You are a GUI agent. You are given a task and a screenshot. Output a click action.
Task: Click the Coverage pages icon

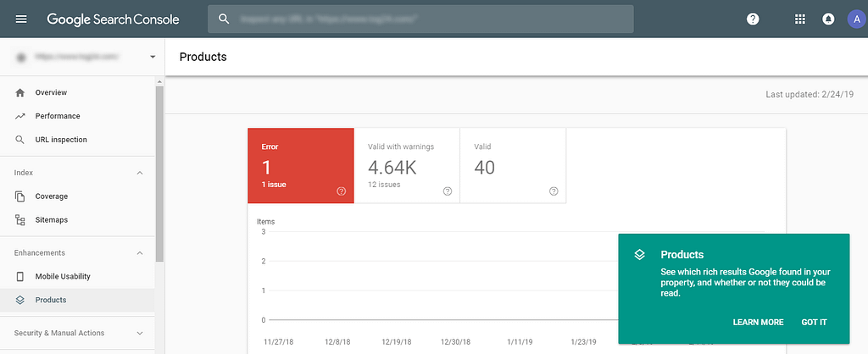(x=20, y=196)
